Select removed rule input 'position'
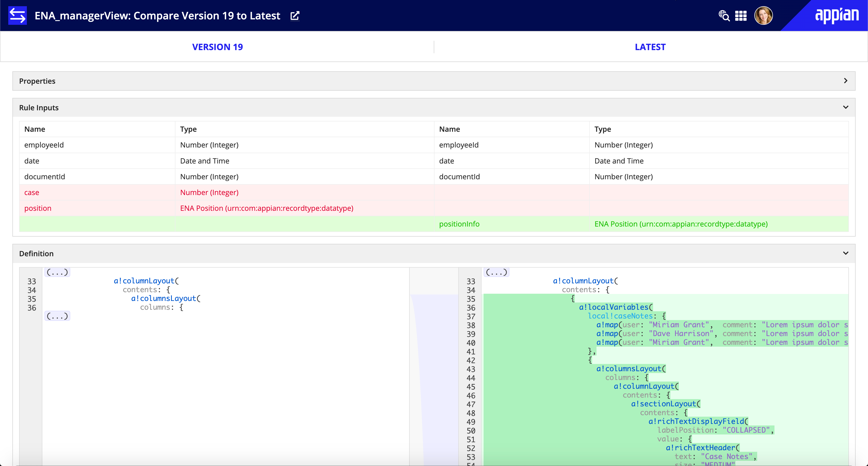This screenshot has width=868, height=466. point(38,208)
